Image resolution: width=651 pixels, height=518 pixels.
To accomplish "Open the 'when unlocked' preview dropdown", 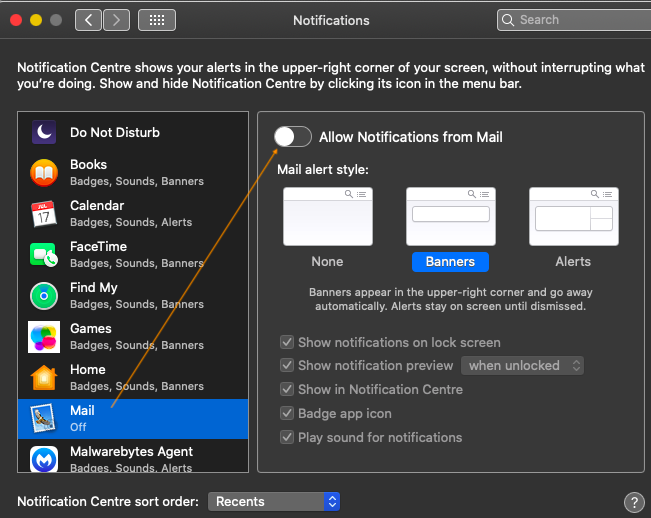I will point(522,365).
